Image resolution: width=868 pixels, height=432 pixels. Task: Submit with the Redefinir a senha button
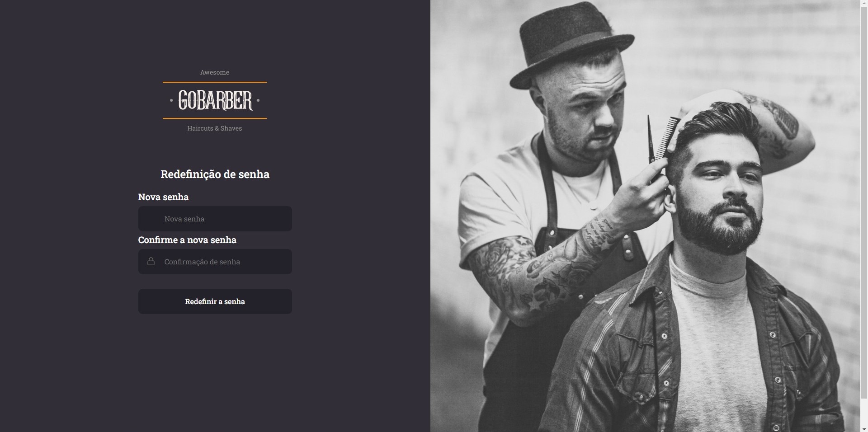point(215,301)
